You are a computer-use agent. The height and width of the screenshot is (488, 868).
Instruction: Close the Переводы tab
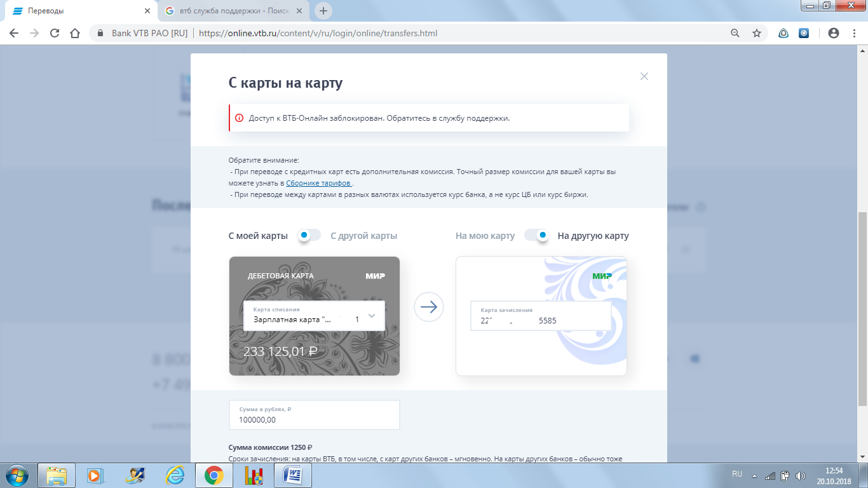147,11
